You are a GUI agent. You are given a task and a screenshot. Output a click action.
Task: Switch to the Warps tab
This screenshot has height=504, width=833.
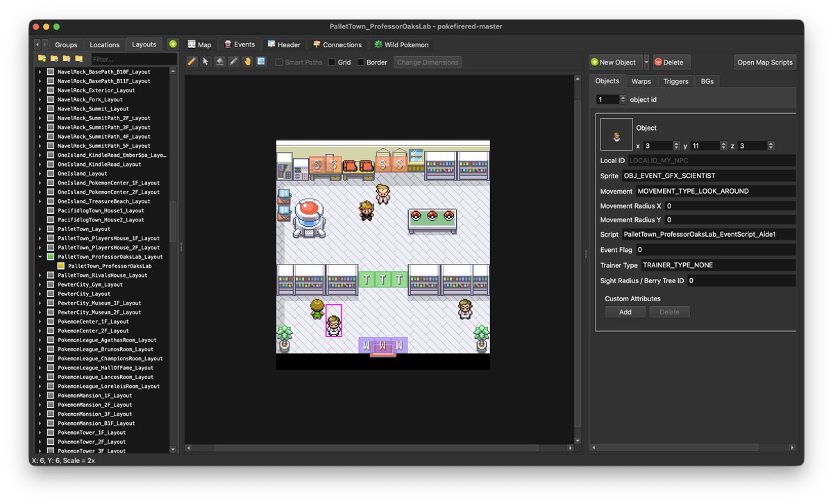pyautogui.click(x=641, y=81)
